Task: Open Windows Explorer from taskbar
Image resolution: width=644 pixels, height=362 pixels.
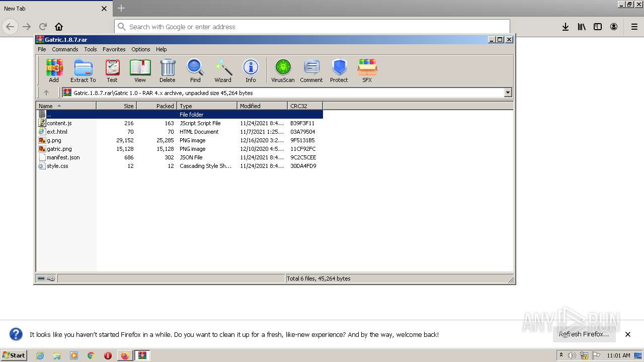Action: [57, 355]
